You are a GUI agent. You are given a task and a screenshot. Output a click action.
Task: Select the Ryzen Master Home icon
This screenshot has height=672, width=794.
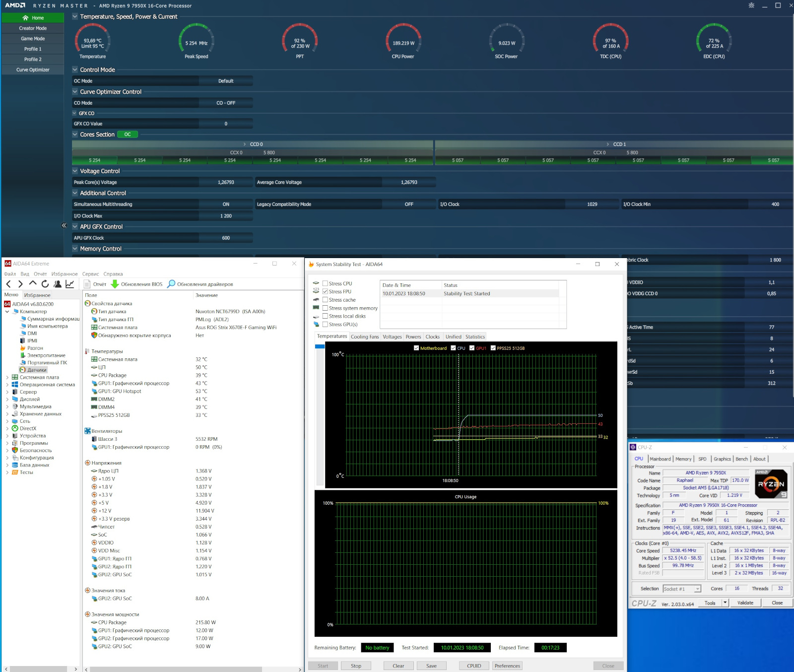[25, 18]
